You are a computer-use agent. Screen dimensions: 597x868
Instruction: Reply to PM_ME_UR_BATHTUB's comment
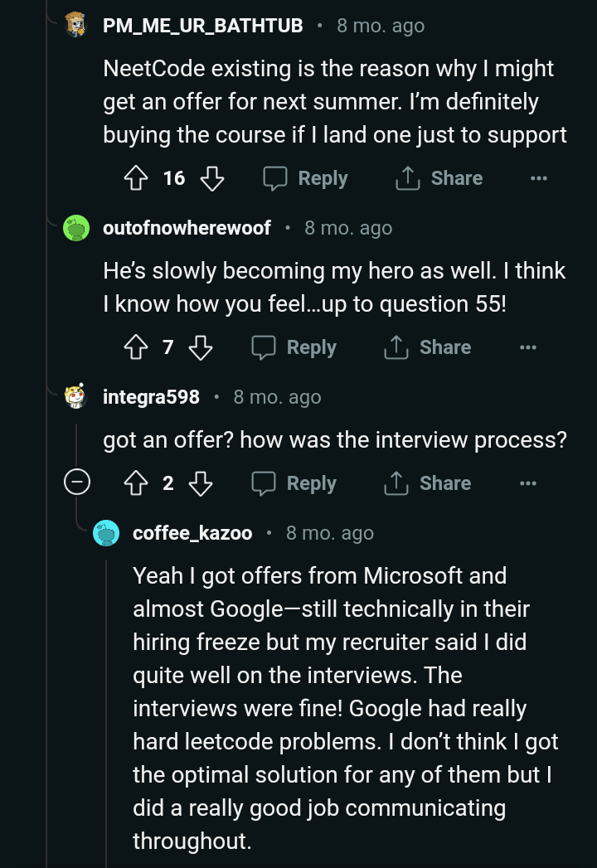coord(305,178)
